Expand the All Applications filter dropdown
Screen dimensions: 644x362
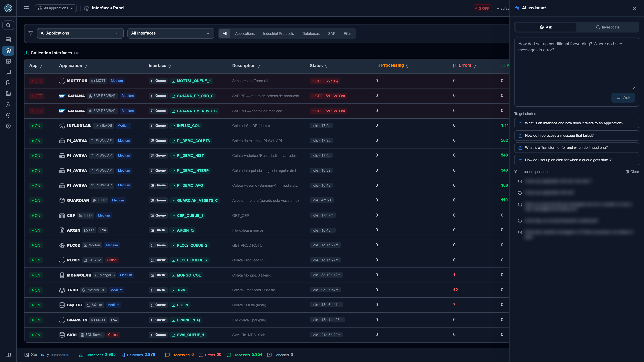[80, 33]
